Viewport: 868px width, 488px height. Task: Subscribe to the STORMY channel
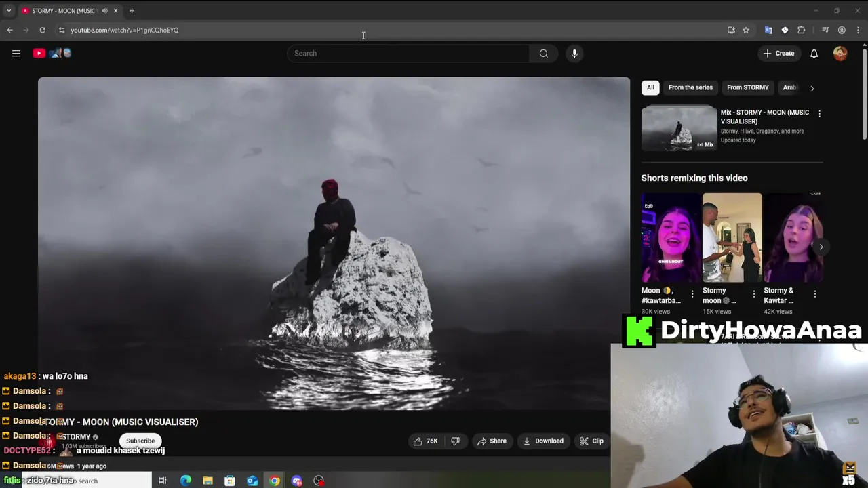click(140, 441)
